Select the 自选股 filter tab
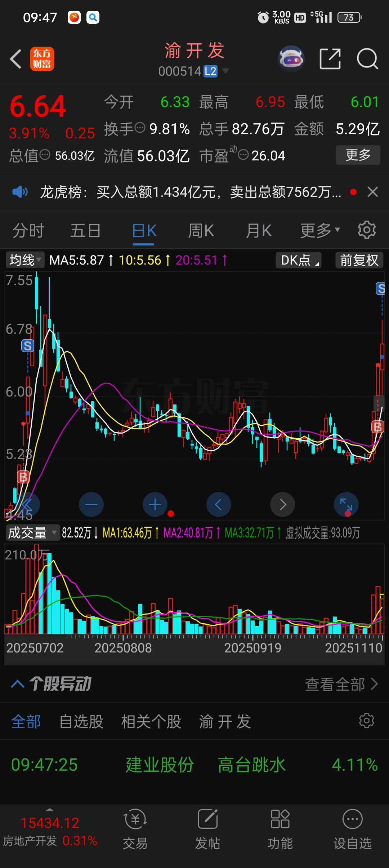389x868 pixels. 81,721
